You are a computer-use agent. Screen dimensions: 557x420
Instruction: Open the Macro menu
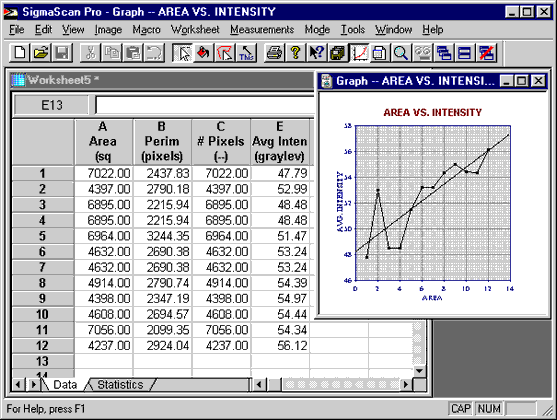tap(146, 29)
